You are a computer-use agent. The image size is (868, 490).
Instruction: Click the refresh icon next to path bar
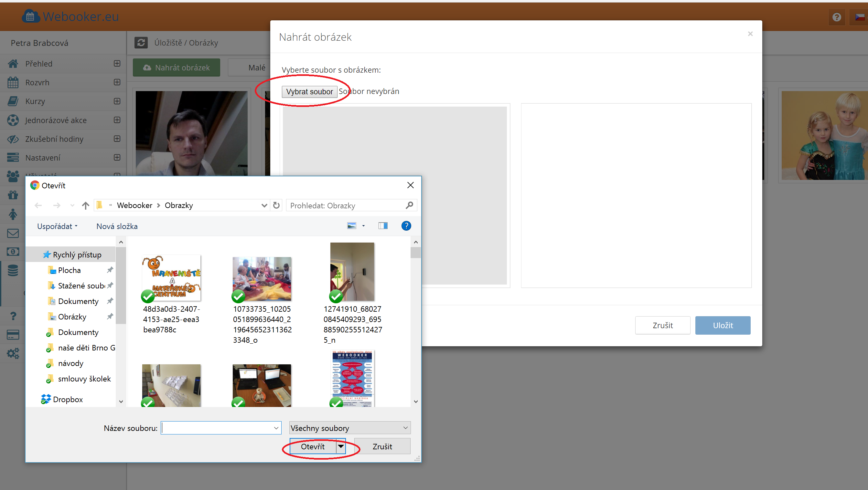point(276,205)
